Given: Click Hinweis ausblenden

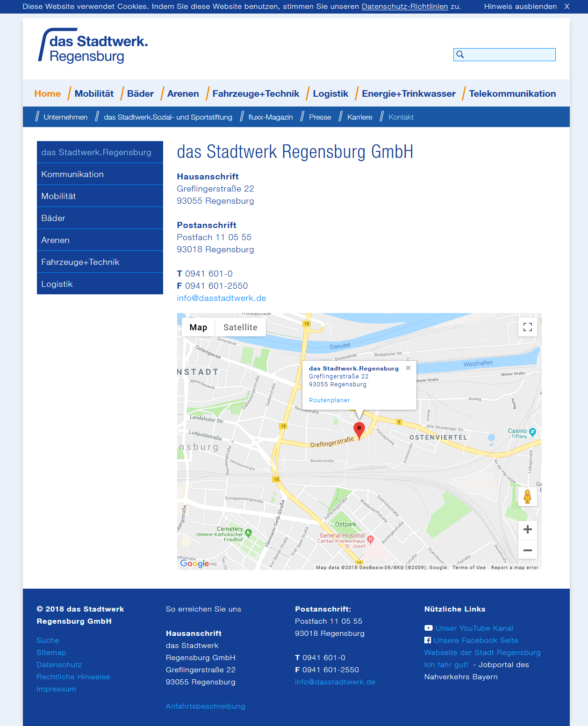Looking at the screenshot, I should tap(520, 7).
